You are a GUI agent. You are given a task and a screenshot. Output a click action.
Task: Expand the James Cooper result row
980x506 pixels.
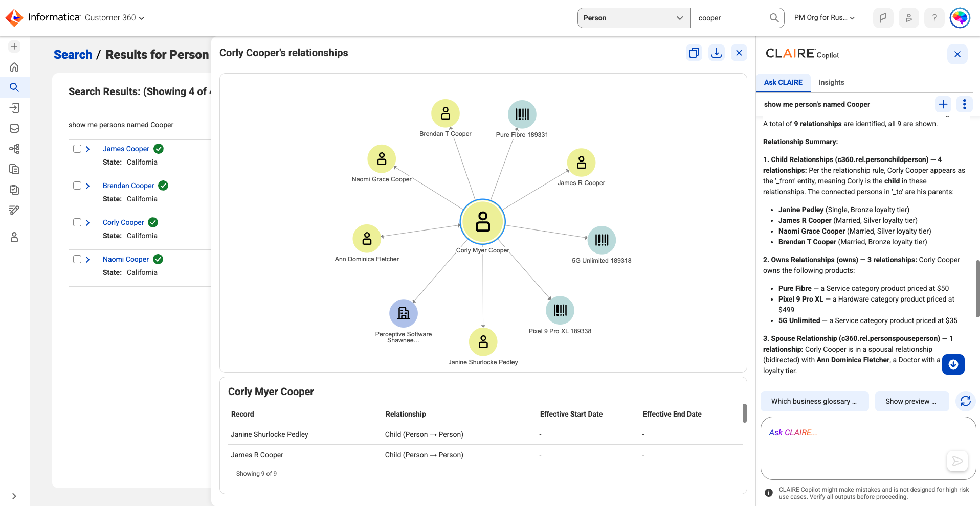[x=88, y=149]
